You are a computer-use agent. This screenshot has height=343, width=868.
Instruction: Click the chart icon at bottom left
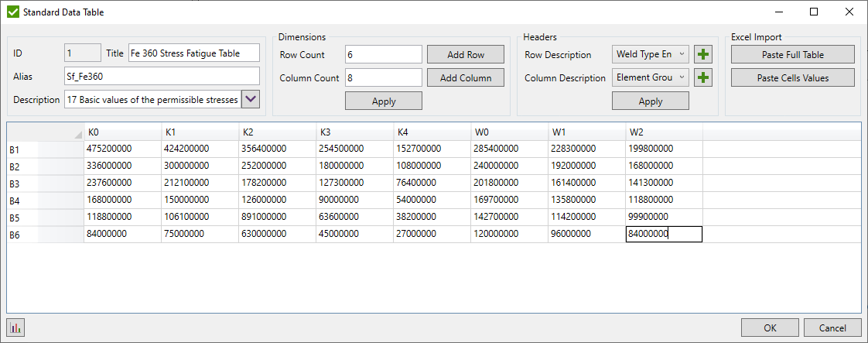tap(14, 328)
